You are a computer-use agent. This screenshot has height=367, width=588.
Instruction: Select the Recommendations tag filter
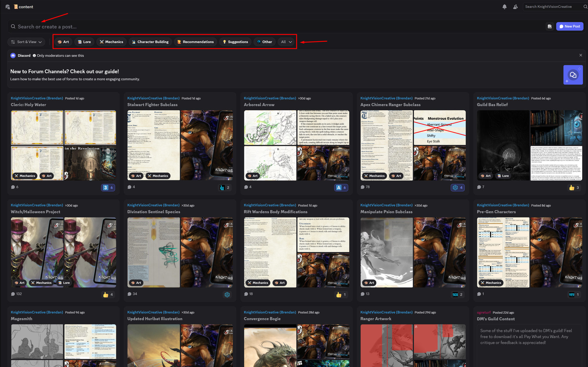pos(196,42)
